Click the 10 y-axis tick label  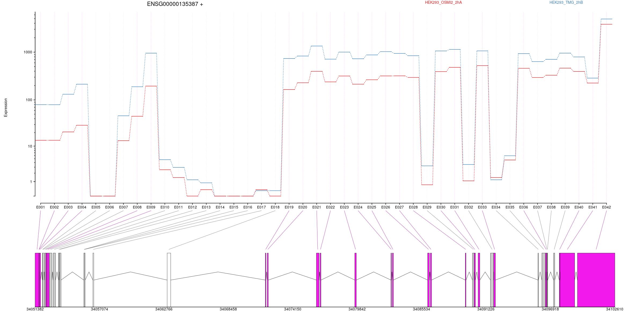(30, 146)
